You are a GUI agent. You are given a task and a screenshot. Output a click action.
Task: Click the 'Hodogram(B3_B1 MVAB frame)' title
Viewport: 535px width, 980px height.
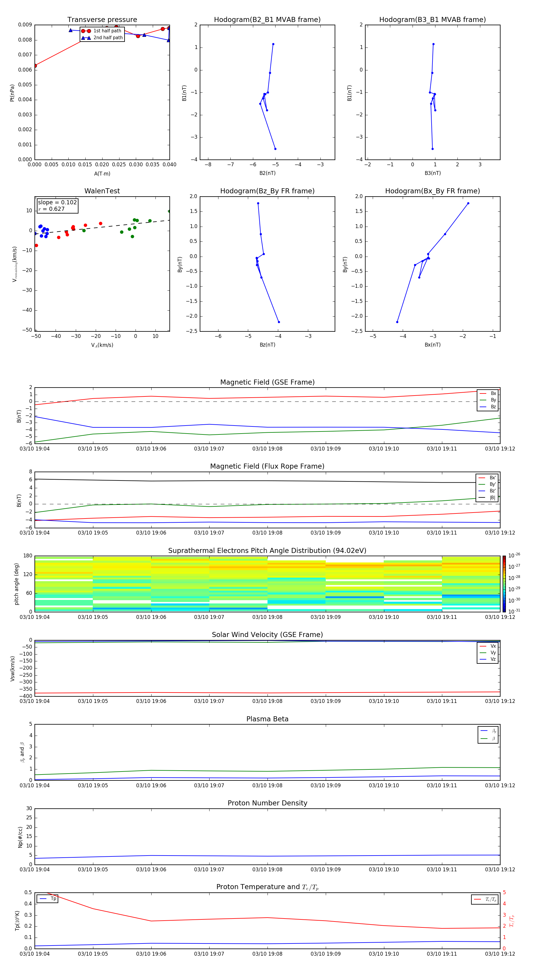[x=432, y=20]
